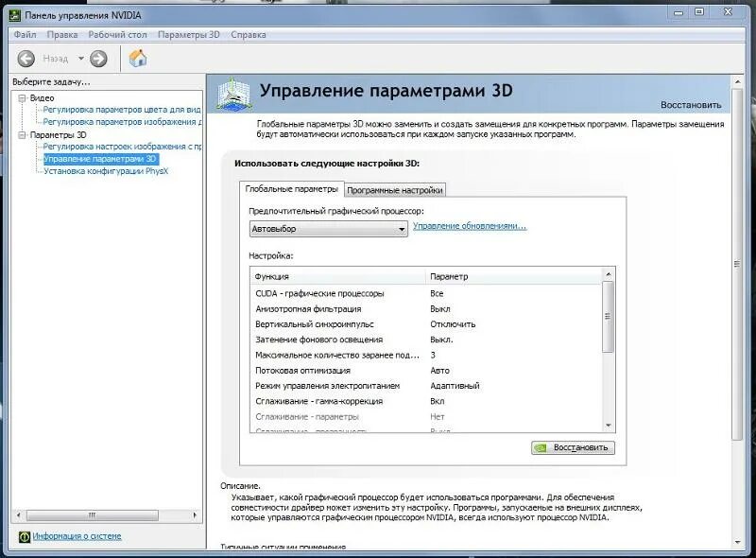Click the NVIDIA logo in the title bar
756x558 pixels.
tap(15, 15)
